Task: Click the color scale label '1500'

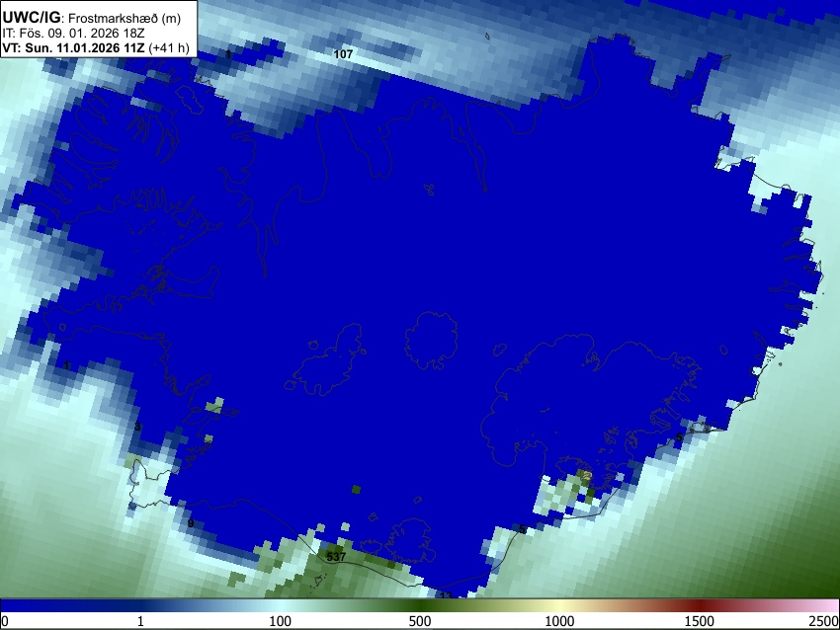Action: [x=700, y=621]
